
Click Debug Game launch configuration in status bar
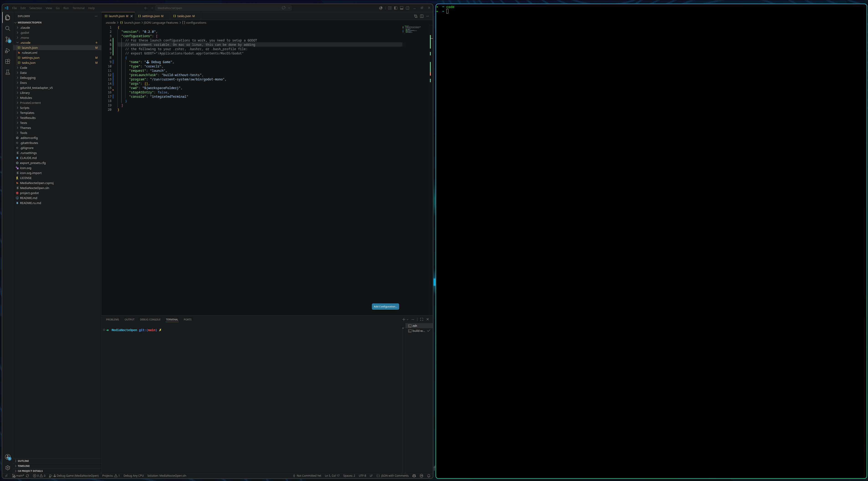[74, 476]
